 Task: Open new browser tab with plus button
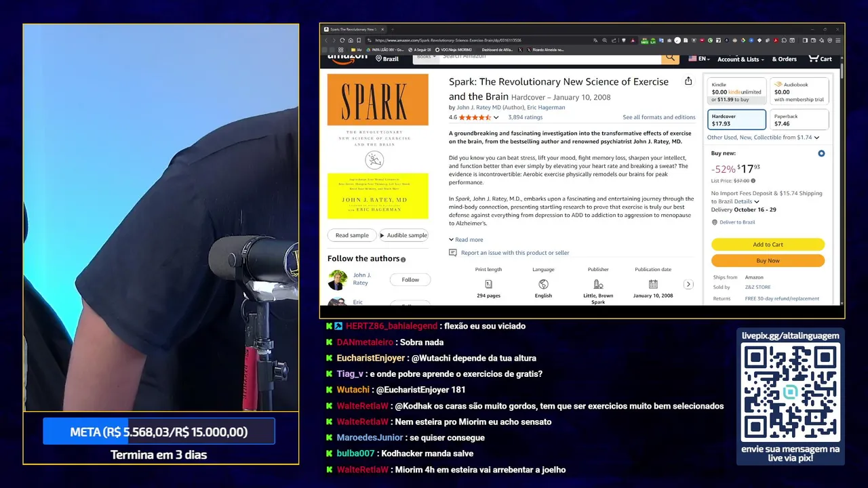[392, 29]
